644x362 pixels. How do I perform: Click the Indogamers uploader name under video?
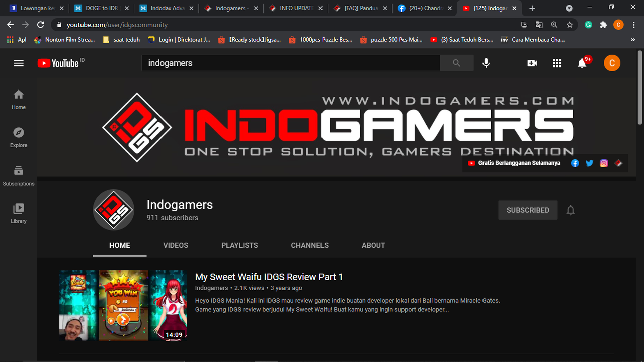tap(211, 288)
